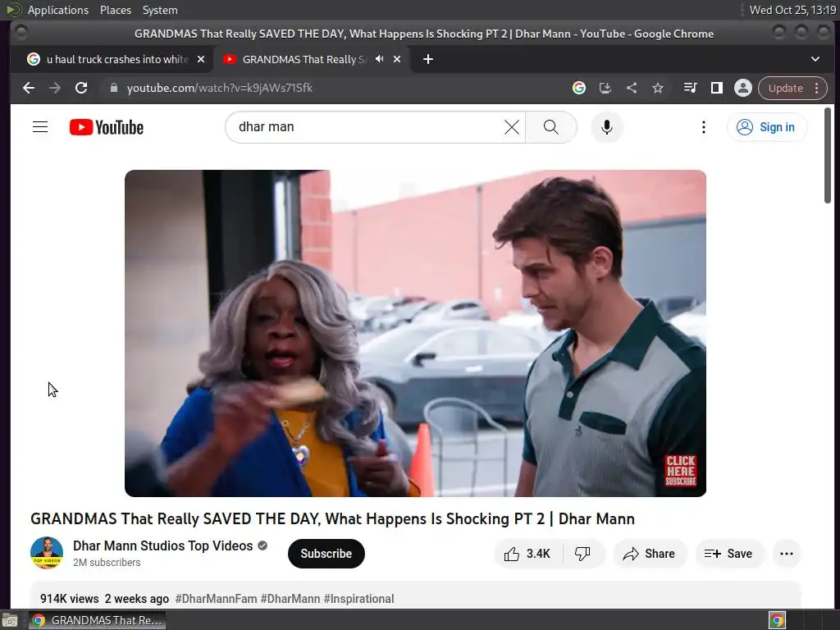Screen dimensions: 840x630
Task: Like the video with thumbs up
Action: [528, 554]
